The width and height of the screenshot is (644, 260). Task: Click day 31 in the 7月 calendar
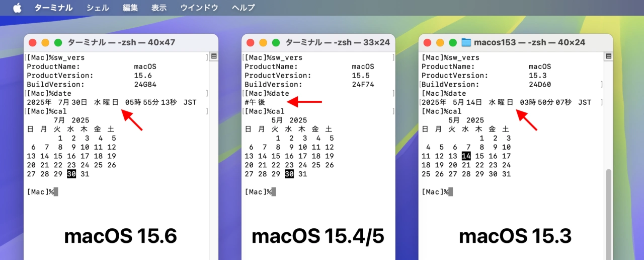coord(85,174)
